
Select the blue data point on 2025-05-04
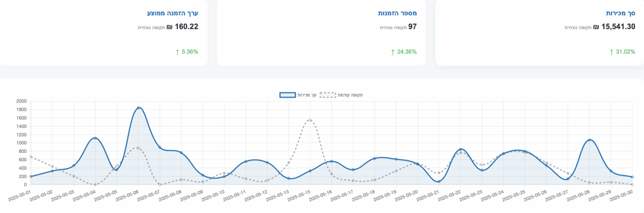coord(95,138)
